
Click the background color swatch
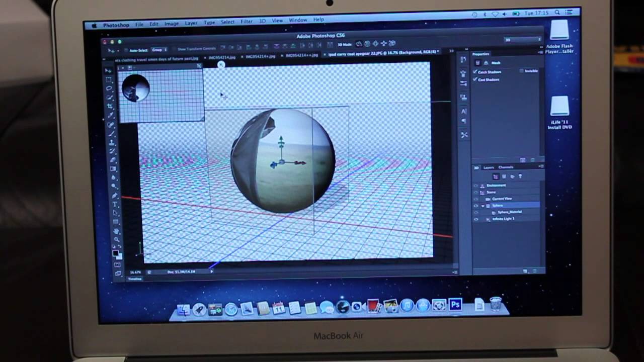click(119, 256)
